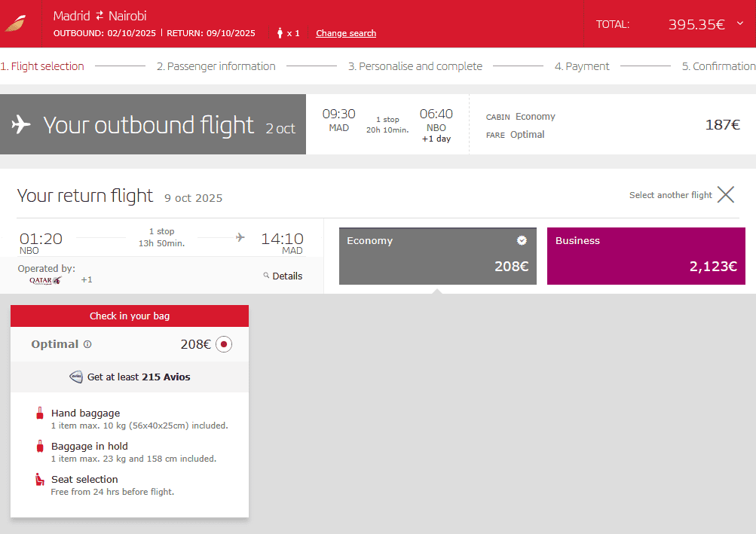Image resolution: width=756 pixels, height=534 pixels.
Task: Close return flight with X icon
Action: point(725,195)
